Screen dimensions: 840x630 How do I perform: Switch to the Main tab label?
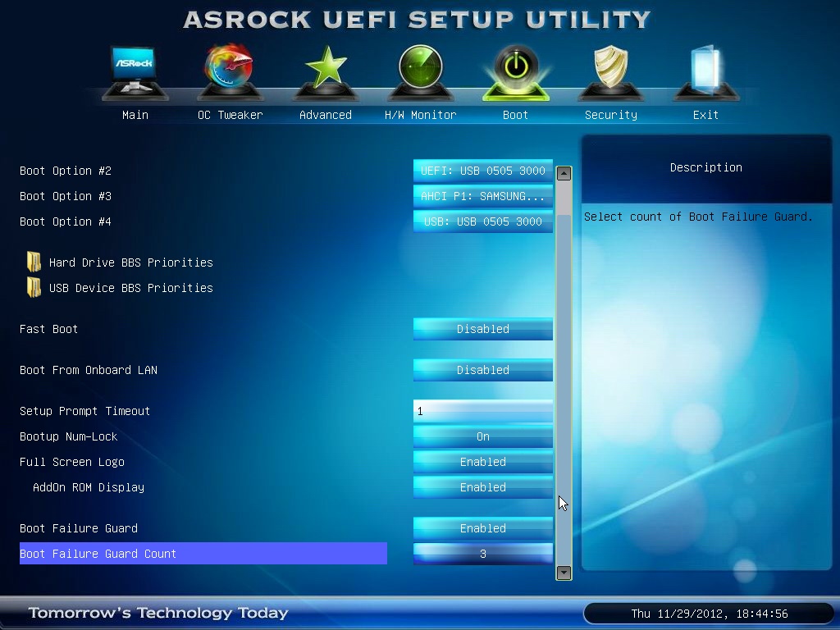point(135,115)
